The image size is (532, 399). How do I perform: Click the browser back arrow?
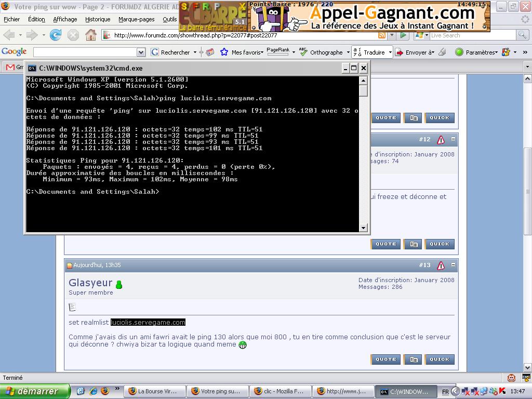click(9, 35)
